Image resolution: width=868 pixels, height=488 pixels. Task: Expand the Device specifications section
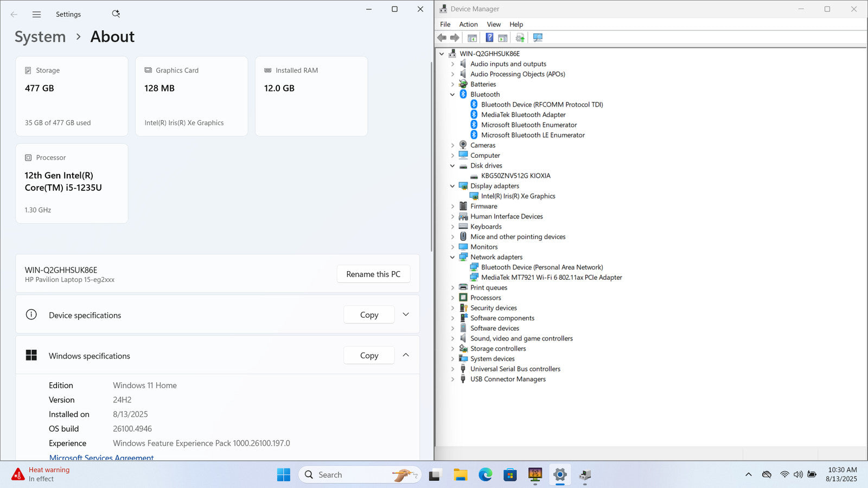coord(406,314)
